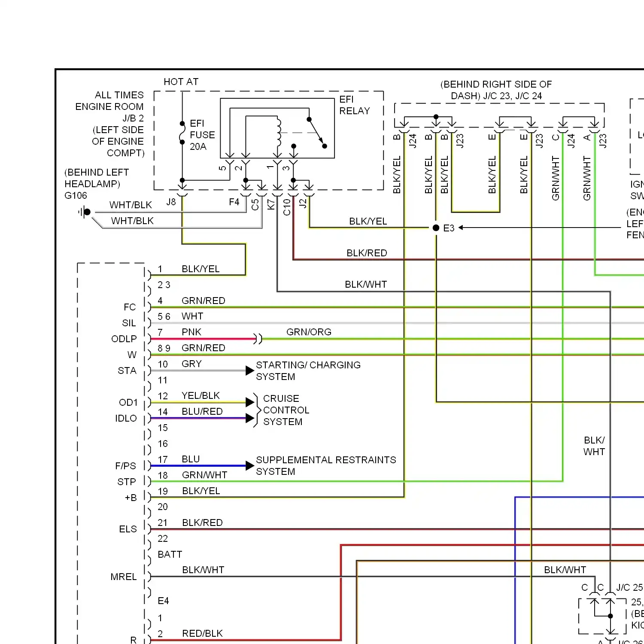The height and width of the screenshot is (644, 644).
Task: Click the ELS terminal label
Action: point(128,529)
